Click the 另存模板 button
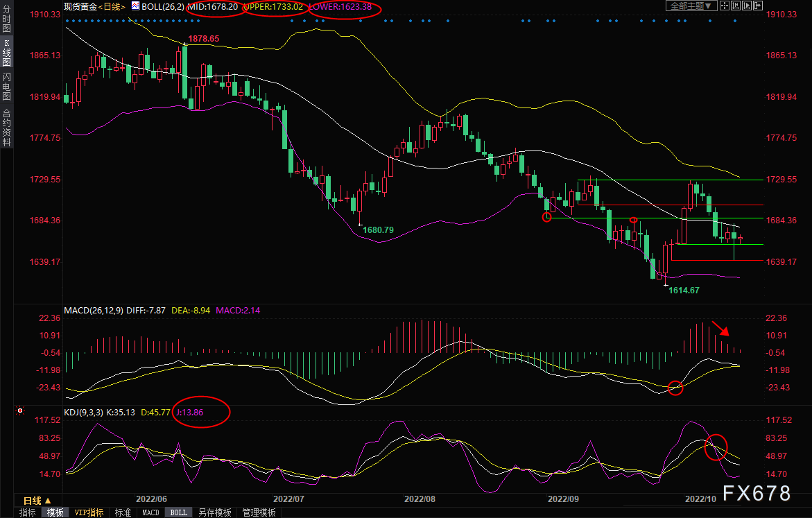812x518 pixels. click(214, 512)
